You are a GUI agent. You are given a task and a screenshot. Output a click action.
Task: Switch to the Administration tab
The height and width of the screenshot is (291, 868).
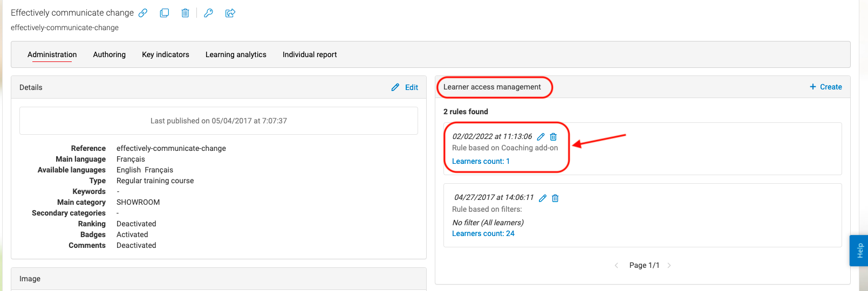click(52, 54)
